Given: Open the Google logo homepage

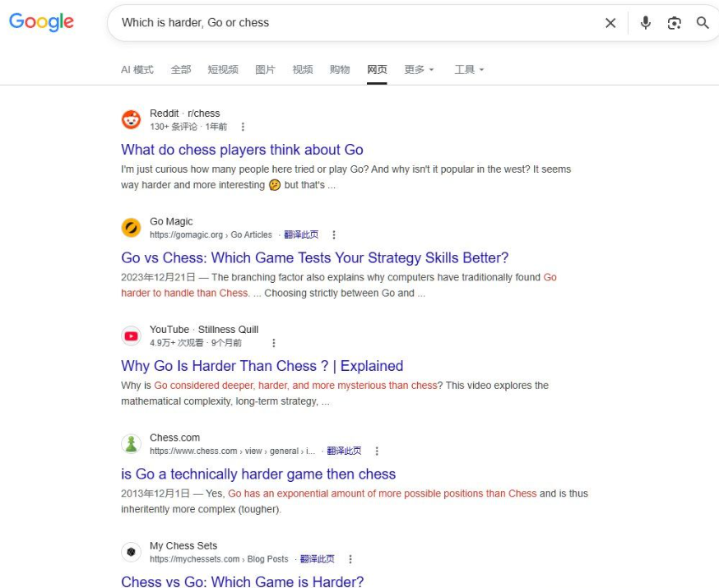Looking at the screenshot, I should click(41, 22).
